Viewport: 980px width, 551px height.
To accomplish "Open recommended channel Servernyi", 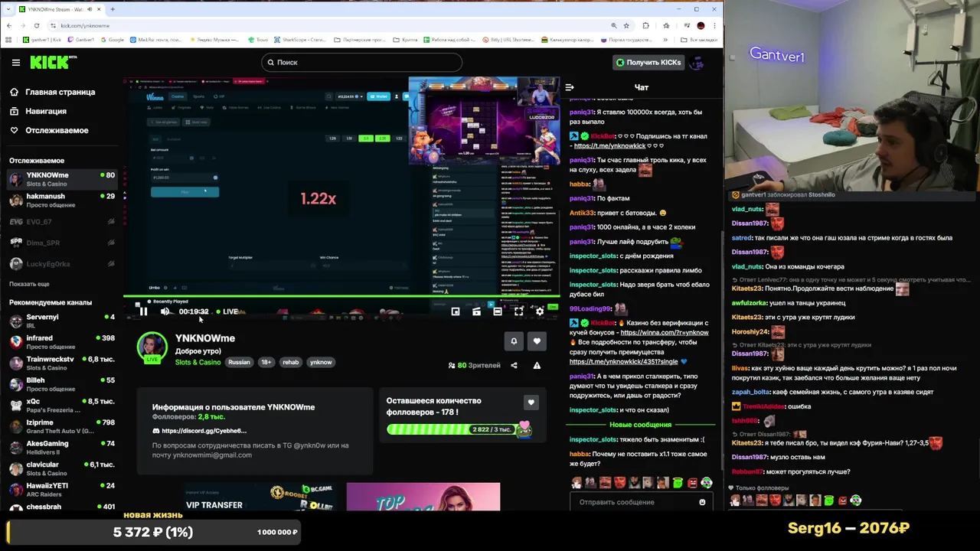I will point(61,321).
